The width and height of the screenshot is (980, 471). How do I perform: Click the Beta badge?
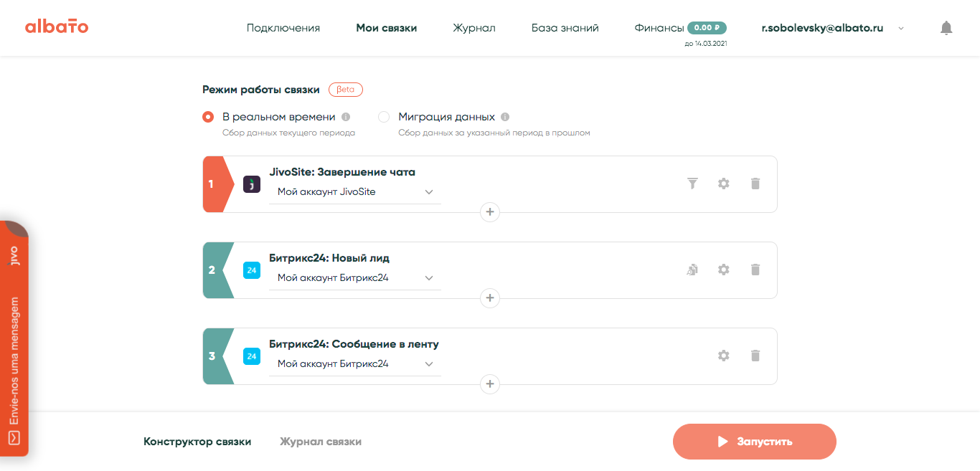pyautogui.click(x=346, y=90)
